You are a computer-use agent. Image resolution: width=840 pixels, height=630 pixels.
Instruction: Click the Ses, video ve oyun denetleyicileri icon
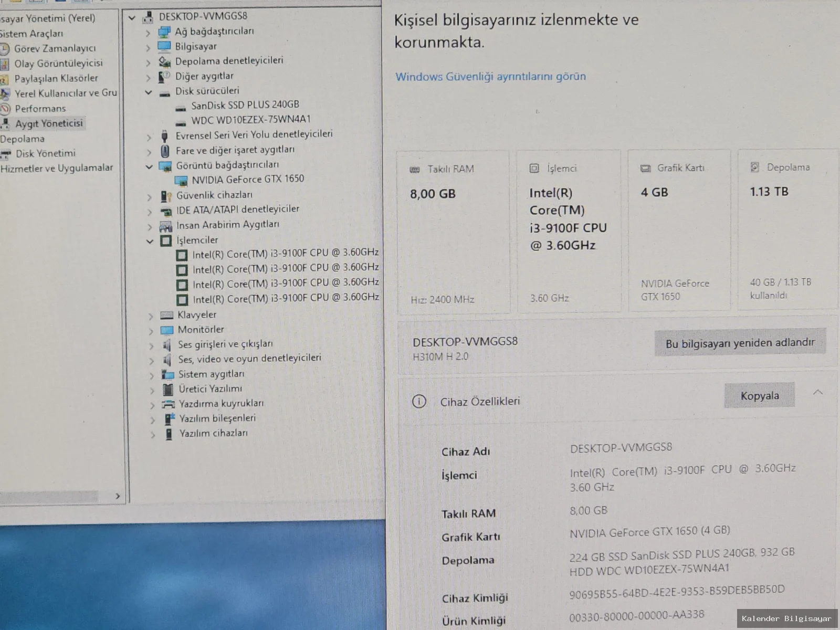tap(167, 360)
